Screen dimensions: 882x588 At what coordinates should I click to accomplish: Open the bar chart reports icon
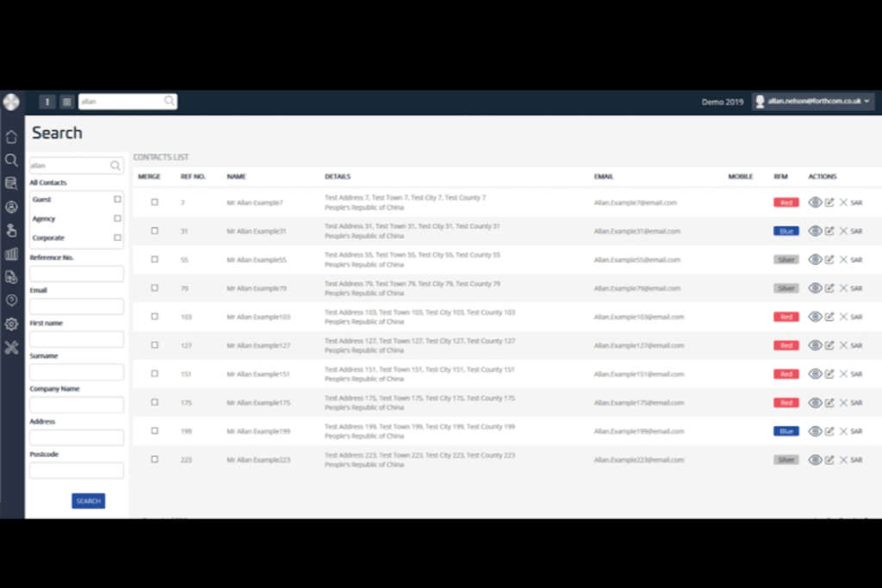11,254
